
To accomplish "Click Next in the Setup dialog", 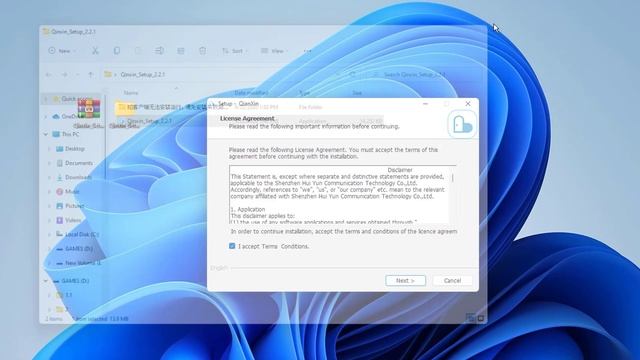I will pos(405,280).
